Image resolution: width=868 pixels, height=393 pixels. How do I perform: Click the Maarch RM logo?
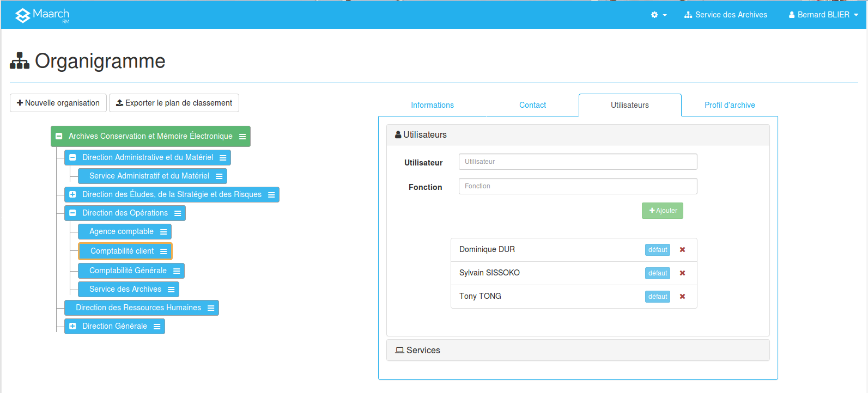(43, 15)
